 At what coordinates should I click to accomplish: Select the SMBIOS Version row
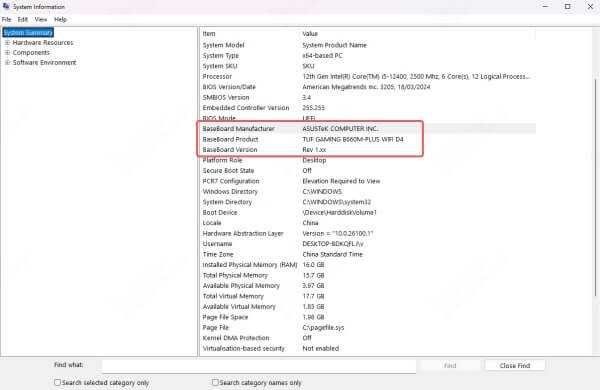368,97
